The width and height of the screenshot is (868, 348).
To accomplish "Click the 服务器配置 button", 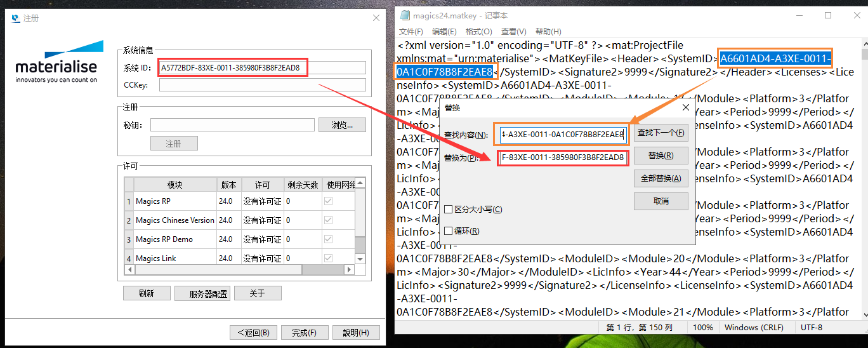I will click(208, 294).
